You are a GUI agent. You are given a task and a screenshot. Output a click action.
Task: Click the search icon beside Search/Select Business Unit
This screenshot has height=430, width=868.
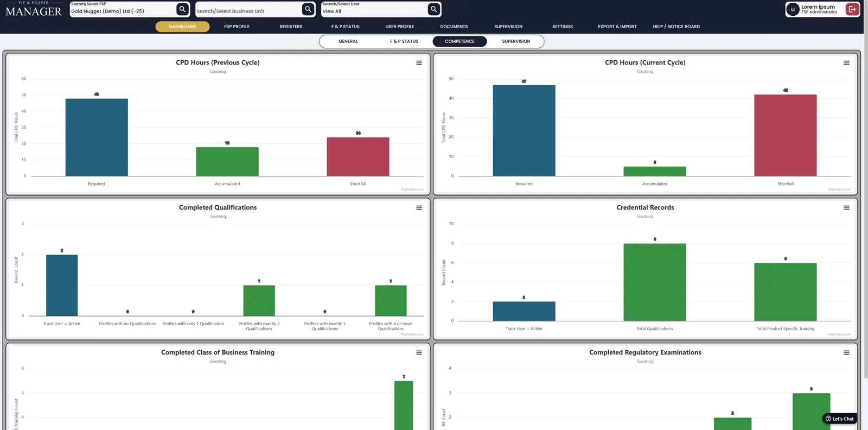click(308, 9)
